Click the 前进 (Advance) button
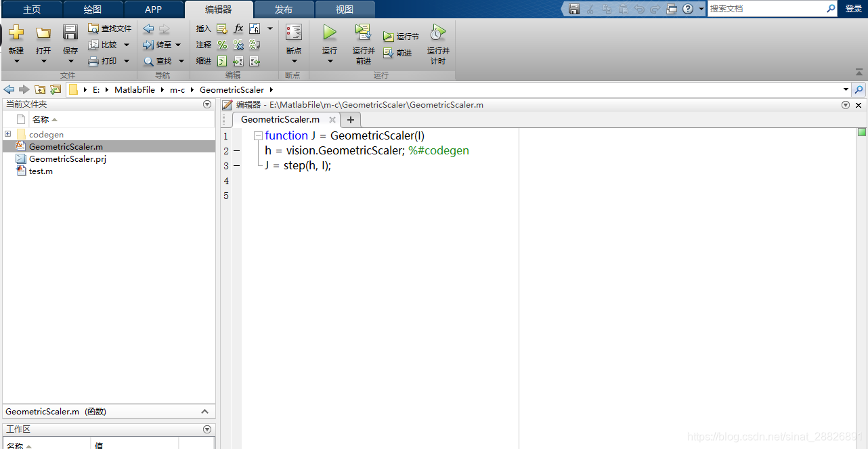The width and height of the screenshot is (868, 449). (x=397, y=53)
